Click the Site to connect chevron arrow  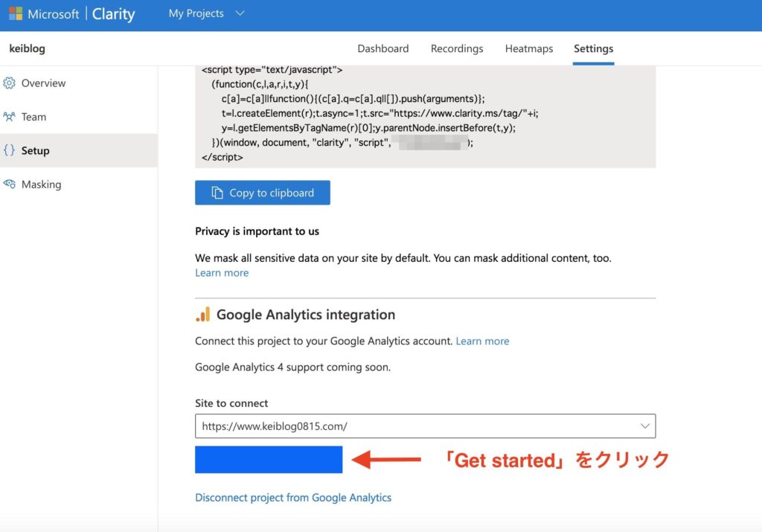pyautogui.click(x=645, y=426)
